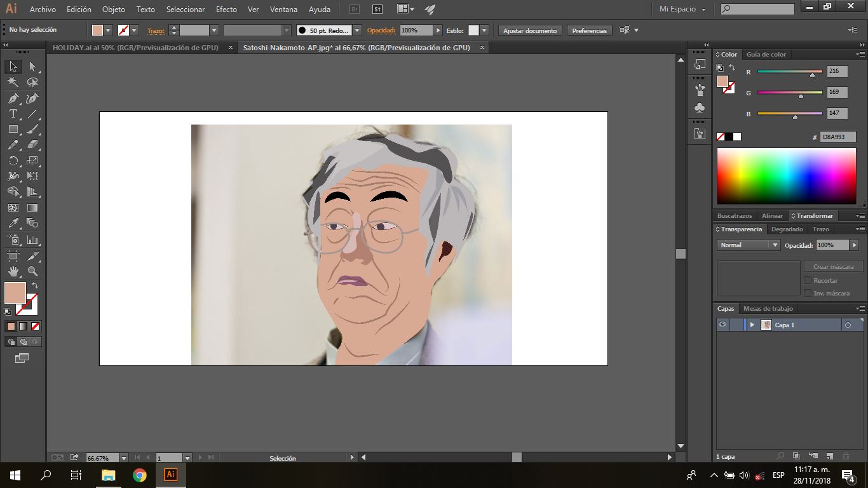This screenshot has height=488, width=868.
Task: Enable the Inv. máscara checkbox
Action: click(x=808, y=293)
